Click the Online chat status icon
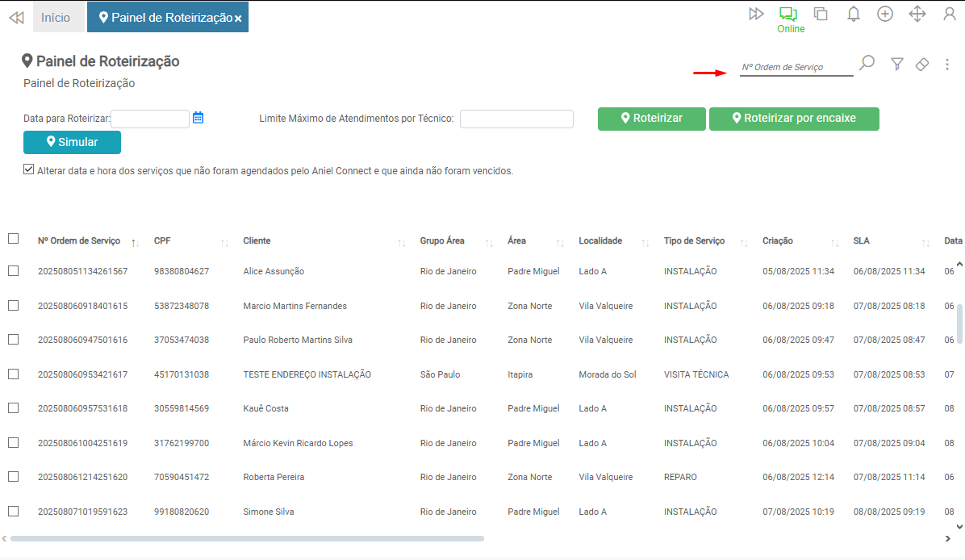Screen dimensions: 965x560 (x=788, y=14)
